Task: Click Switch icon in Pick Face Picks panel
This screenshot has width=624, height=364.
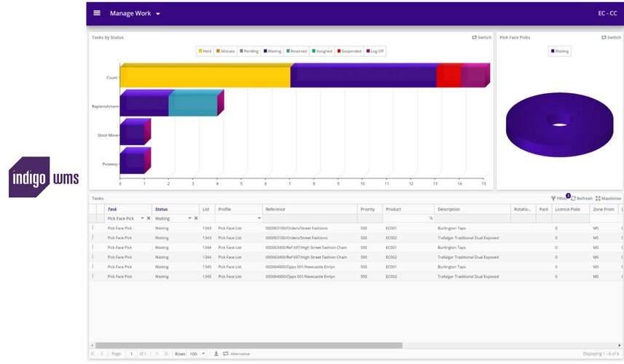Action: click(611, 37)
